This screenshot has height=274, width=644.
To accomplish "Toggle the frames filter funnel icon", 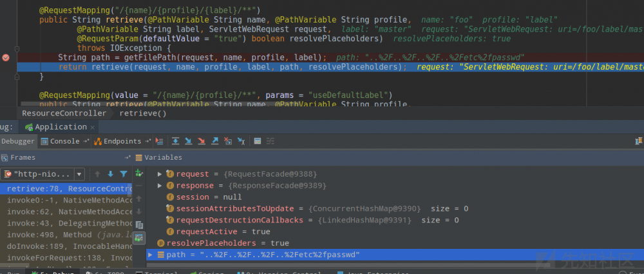I will click(x=123, y=174).
